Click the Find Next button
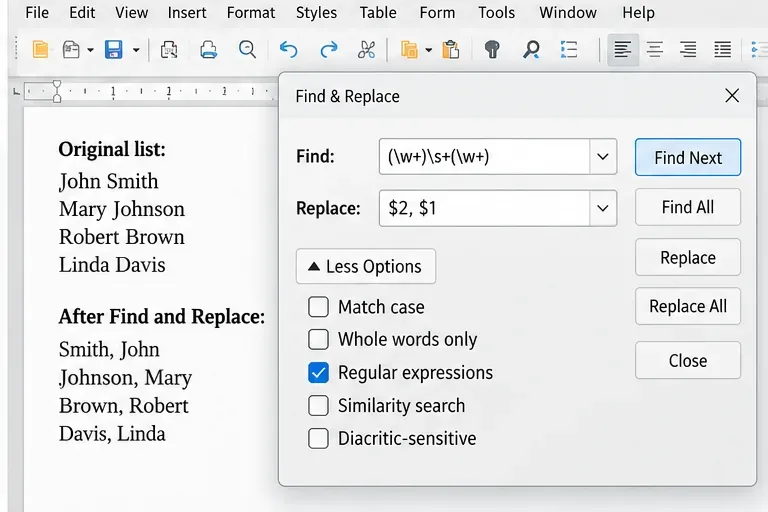768x512 pixels. (688, 157)
